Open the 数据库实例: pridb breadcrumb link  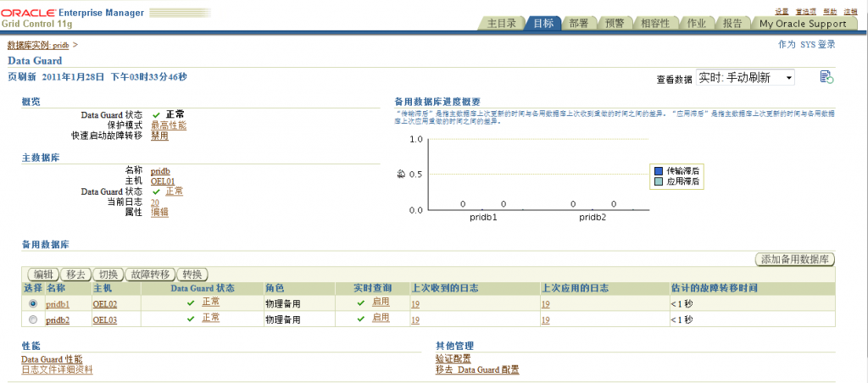38,45
